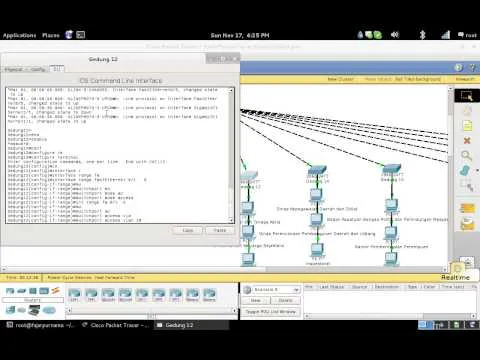Screen dimensions: 480x360
Task: Pick the 2811 router model
Action: pyautogui.click(x=142, y=295)
